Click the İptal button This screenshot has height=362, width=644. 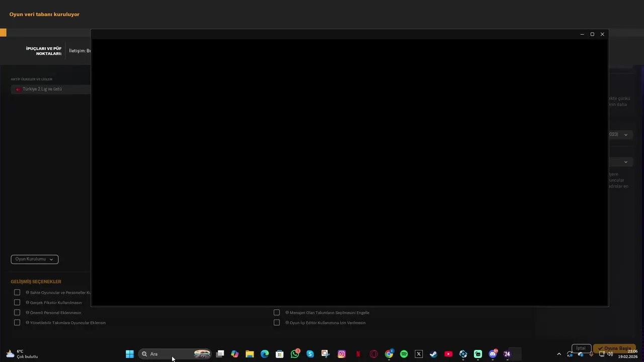[x=581, y=348]
